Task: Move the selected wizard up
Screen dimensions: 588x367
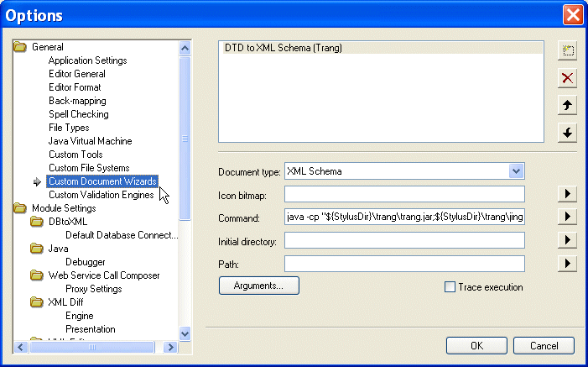Action: (x=568, y=106)
